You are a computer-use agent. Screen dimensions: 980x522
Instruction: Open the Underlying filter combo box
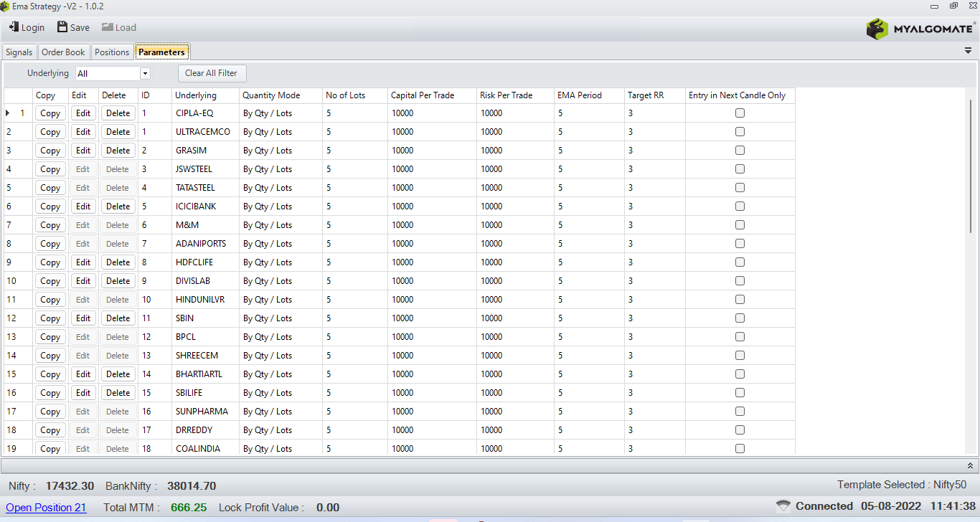[113, 73]
